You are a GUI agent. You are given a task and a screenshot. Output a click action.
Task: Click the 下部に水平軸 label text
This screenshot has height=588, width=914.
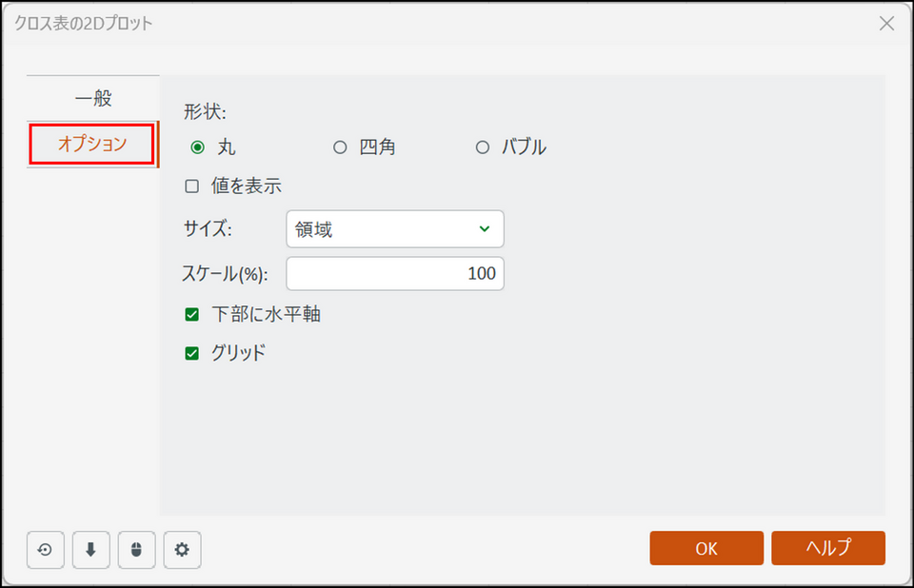[x=266, y=315]
